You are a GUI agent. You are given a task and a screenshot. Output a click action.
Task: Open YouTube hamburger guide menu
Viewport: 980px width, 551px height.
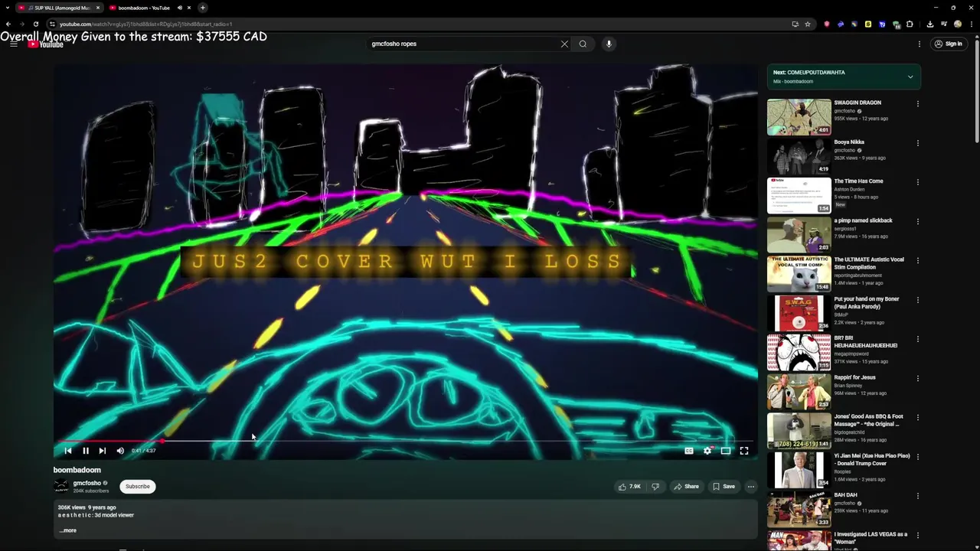tap(14, 44)
